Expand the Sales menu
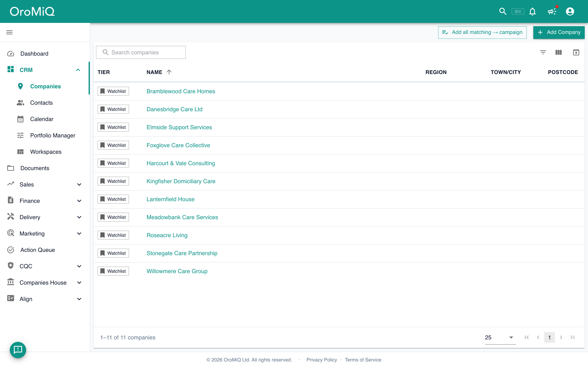588x368 pixels. [x=79, y=184]
